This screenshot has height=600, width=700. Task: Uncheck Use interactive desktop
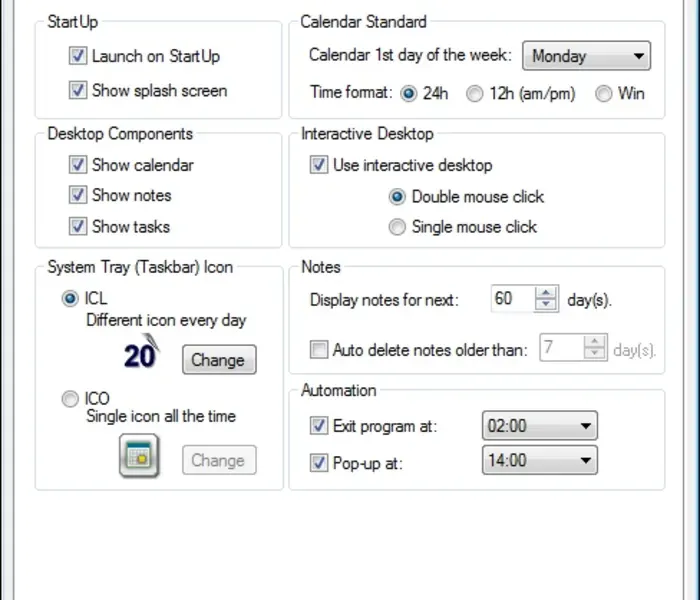319,165
